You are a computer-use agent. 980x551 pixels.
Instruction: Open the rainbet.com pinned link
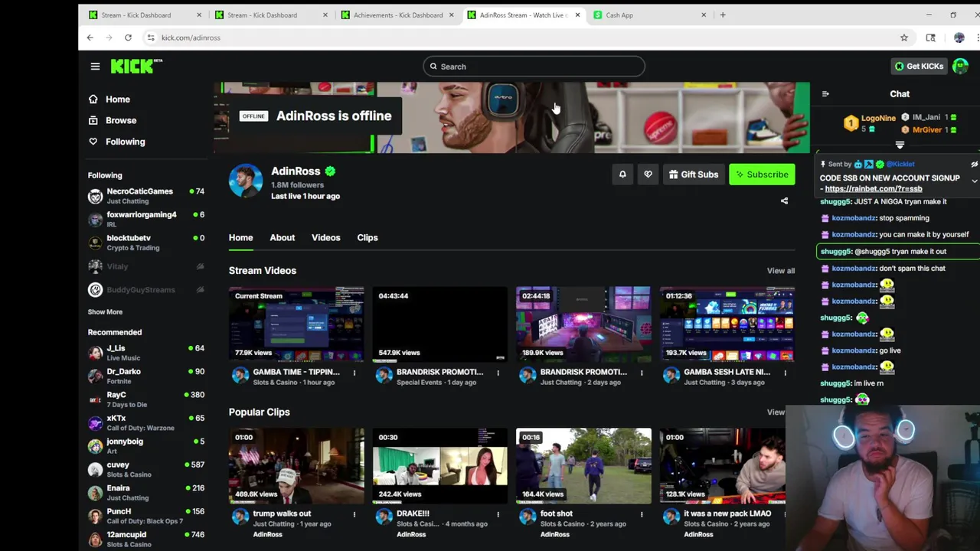(873, 189)
